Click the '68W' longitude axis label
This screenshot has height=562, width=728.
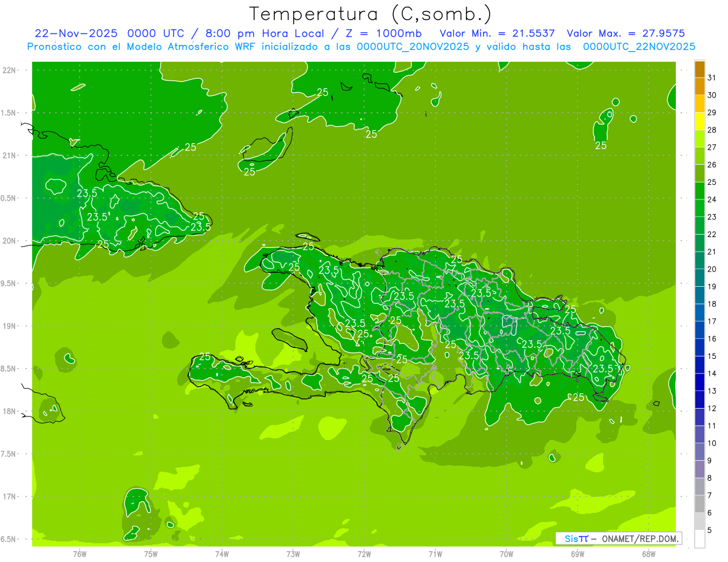(649, 554)
